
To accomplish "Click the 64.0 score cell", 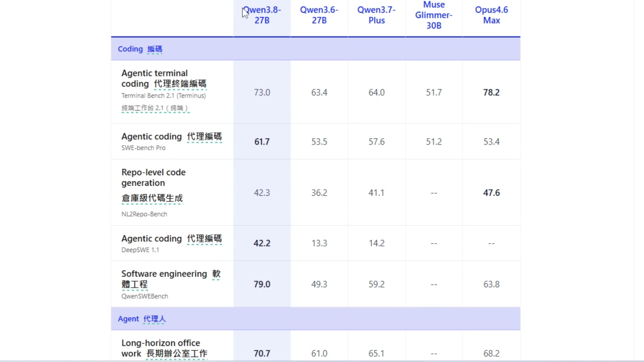I will [x=377, y=93].
